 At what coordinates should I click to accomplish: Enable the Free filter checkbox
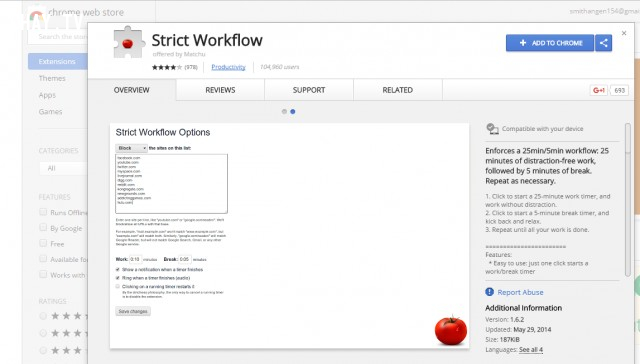(43, 243)
